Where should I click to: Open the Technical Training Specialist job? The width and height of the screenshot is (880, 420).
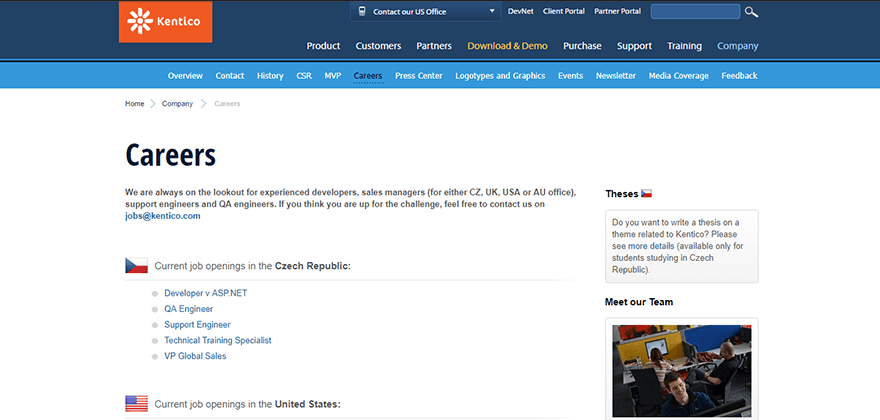coord(218,340)
